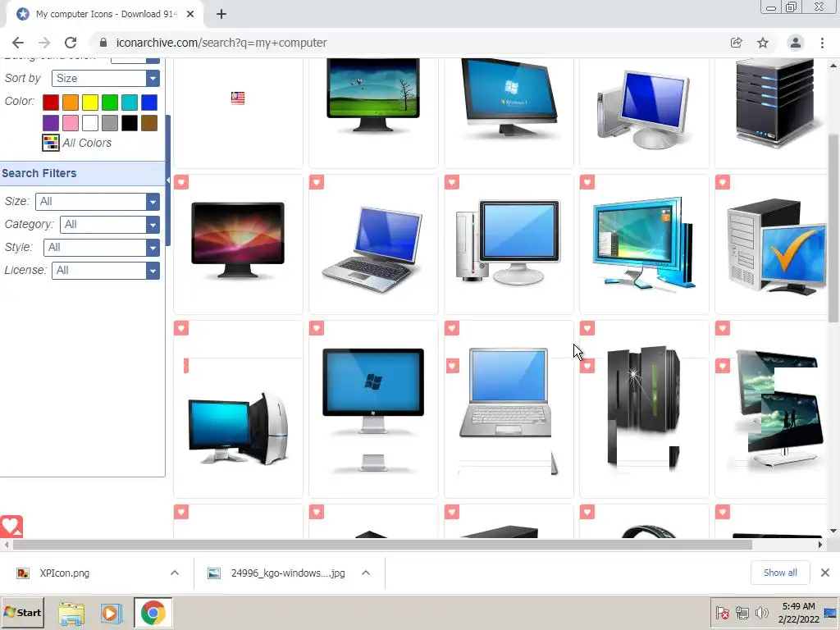Dismiss the downloads bar
The width and height of the screenshot is (840, 630).
tap(825, 573)
